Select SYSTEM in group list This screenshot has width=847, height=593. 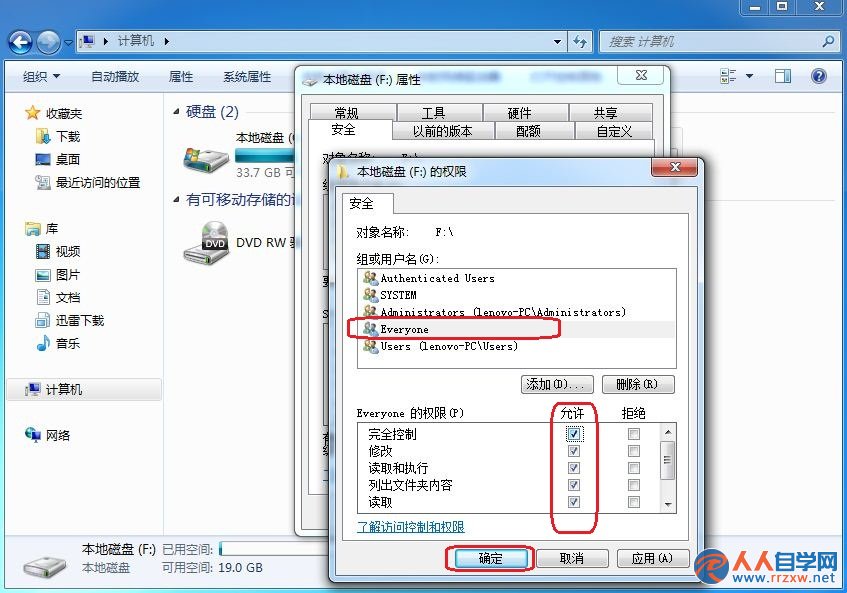click(x=390, y=295)
